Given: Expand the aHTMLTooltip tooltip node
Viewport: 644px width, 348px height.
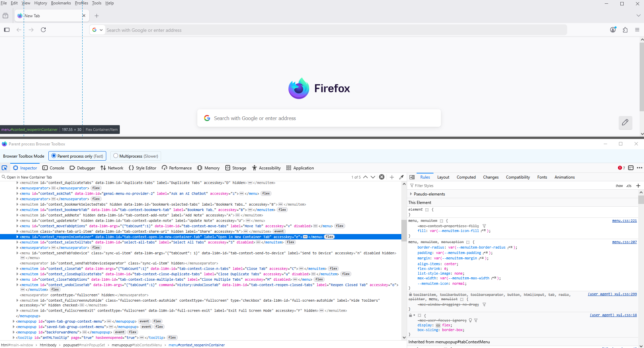Looking at the screenshot, I should point(14,338).
